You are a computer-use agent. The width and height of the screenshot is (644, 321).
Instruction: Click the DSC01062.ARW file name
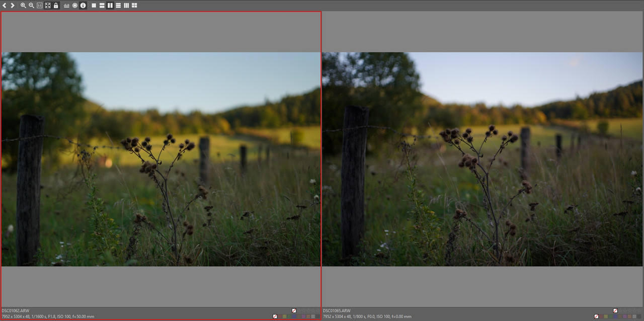click(x=15, y=311)
